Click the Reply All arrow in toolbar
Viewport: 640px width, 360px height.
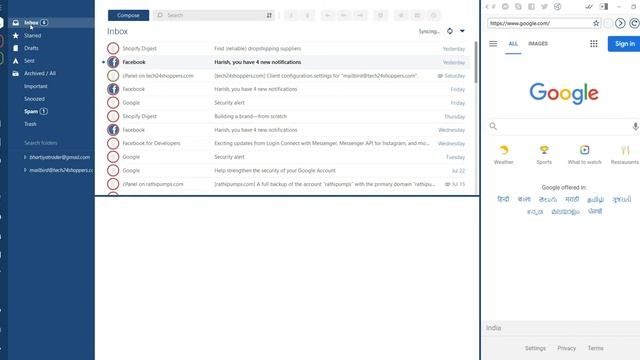[344, 15]
